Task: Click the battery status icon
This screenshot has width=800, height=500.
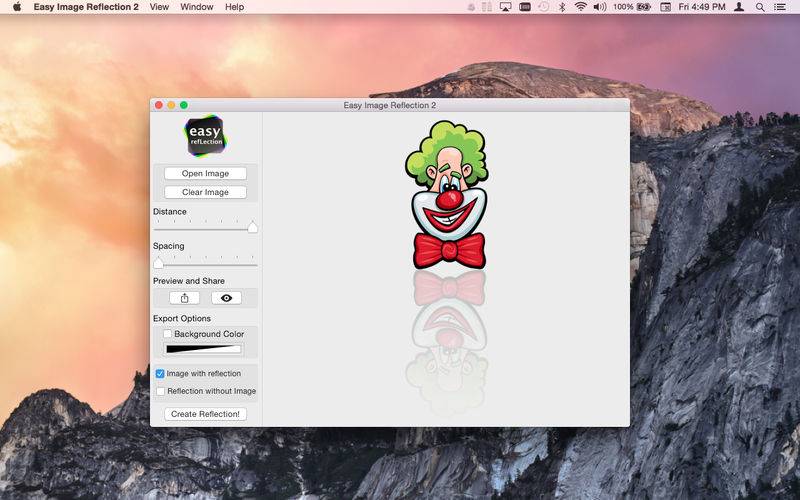Action: 644,7
